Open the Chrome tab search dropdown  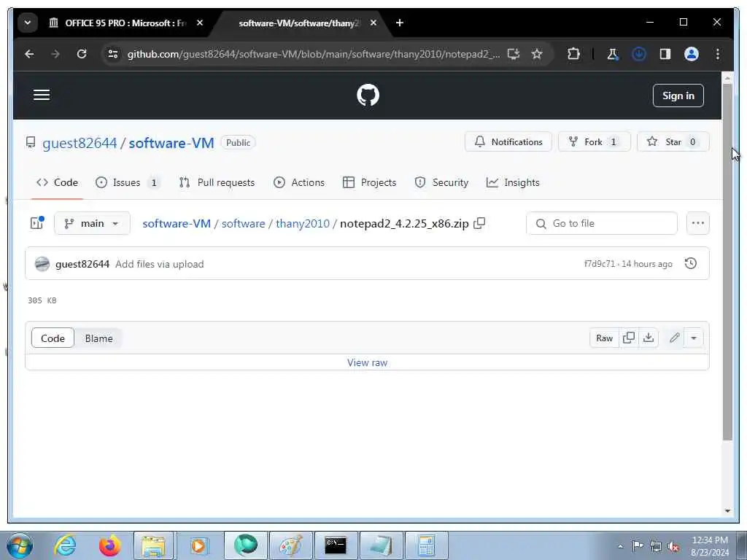pos(28,23)
